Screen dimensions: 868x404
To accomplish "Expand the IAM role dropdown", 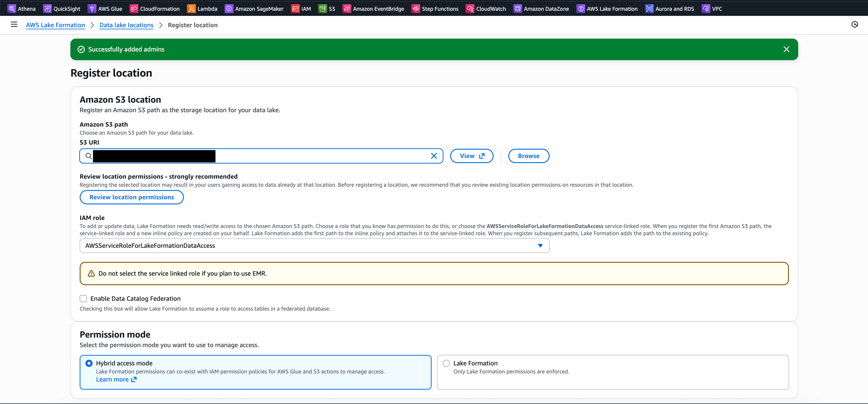I will tap(540, 246).
